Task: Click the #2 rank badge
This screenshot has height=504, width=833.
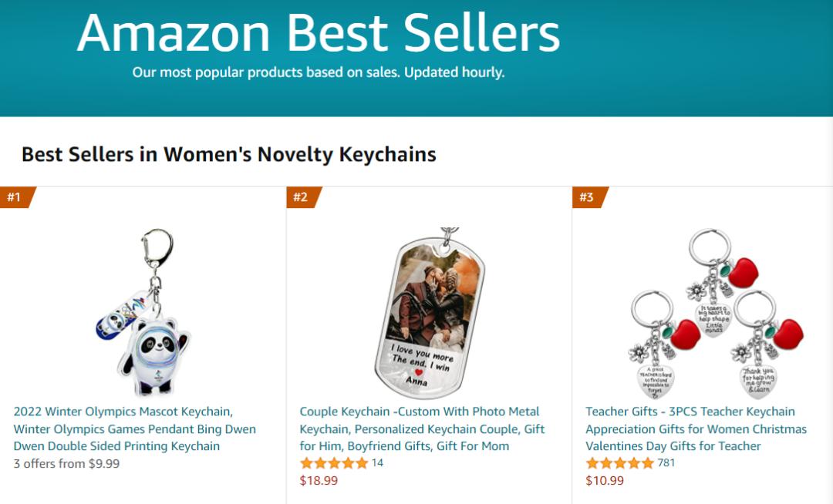Action: pos(301,197)
